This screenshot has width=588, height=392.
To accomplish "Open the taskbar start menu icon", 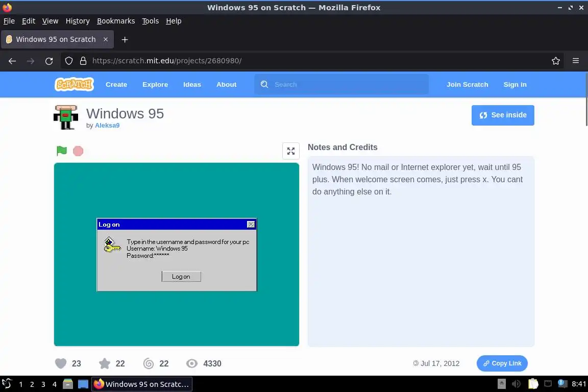I will click(7, 384).
